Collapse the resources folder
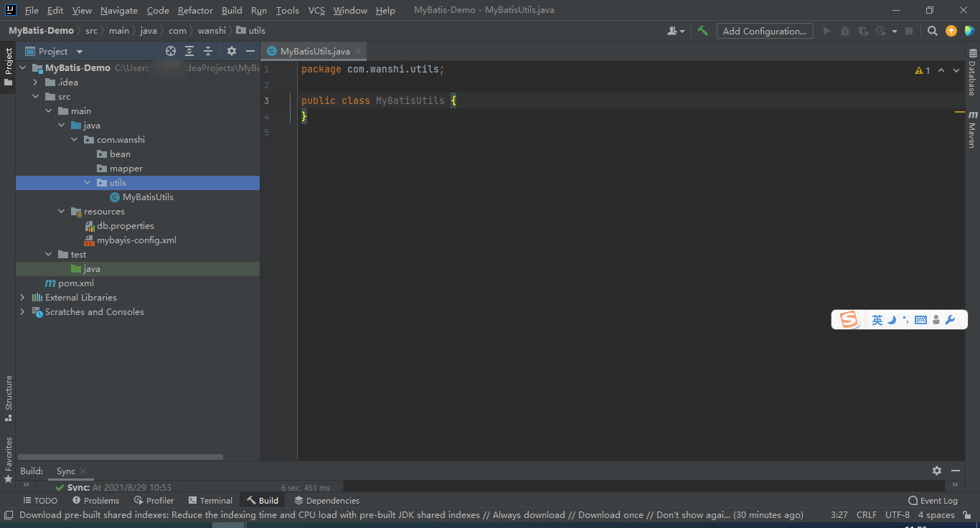 pos(61,212)
